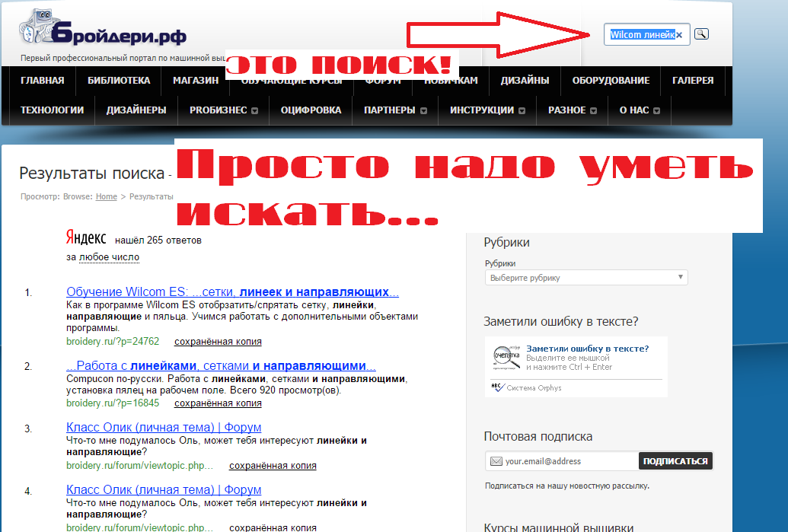
Task: Click the envelope icon in email field
Action: [496, 461]
